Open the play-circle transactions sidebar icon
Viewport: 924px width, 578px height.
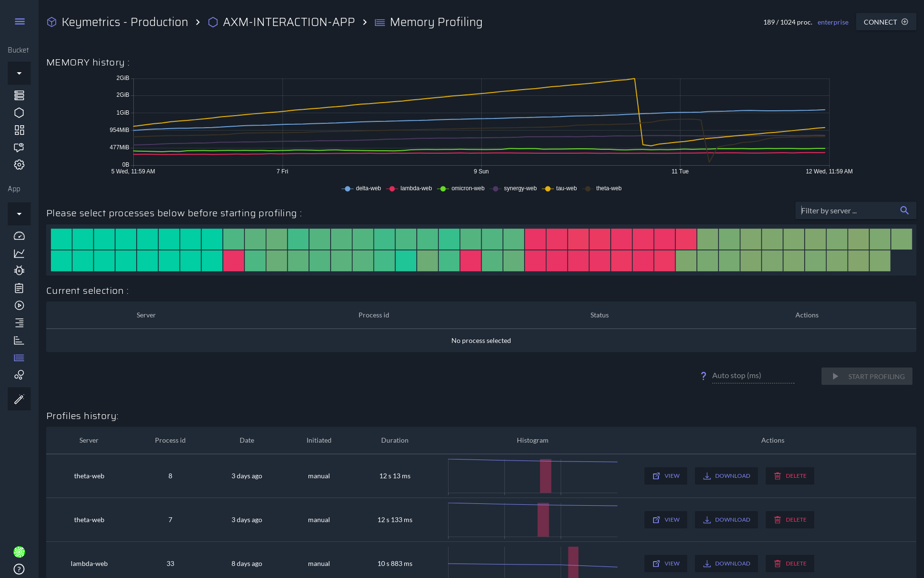[19, 305]
